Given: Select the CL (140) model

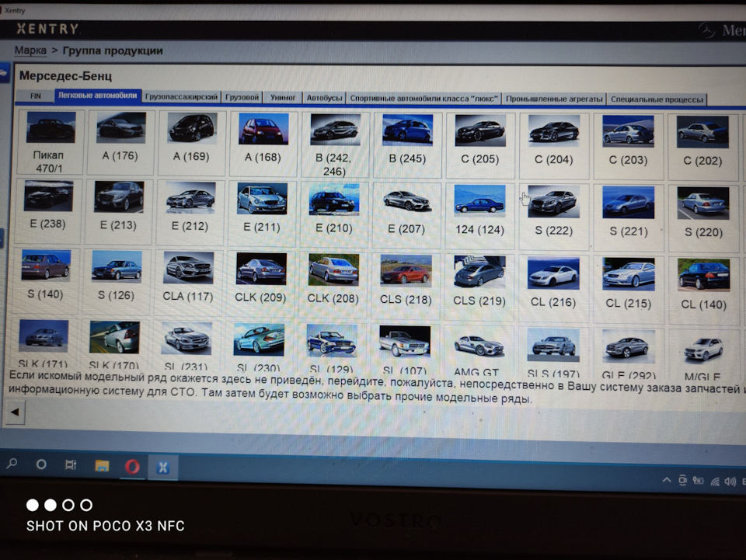Looking at the screenshot, I should [x=704, y=290].
